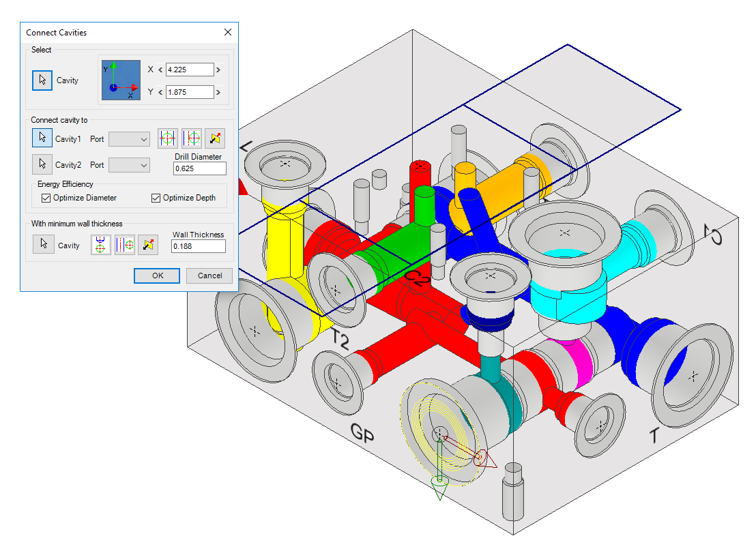The image size is (756, 549).
Task: Click the yellow arrow icon beside Wall Thickness
Action: click(x=148, y=244)
